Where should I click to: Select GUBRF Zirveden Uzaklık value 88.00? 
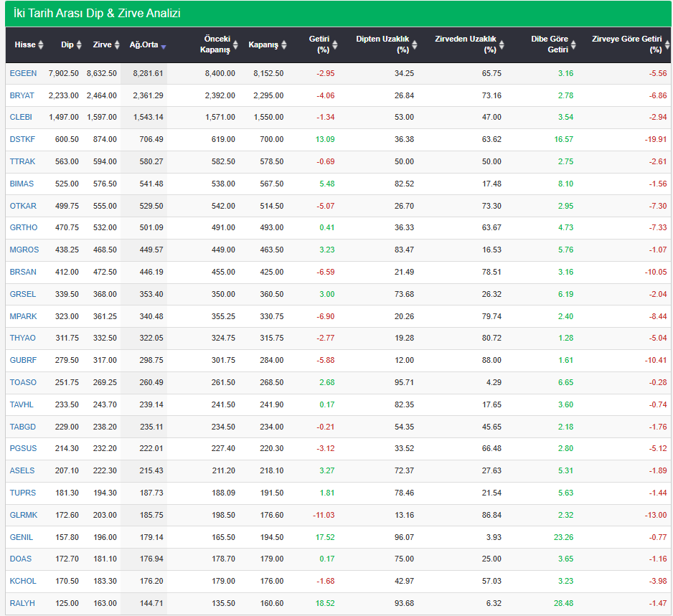tap(491, 360)
